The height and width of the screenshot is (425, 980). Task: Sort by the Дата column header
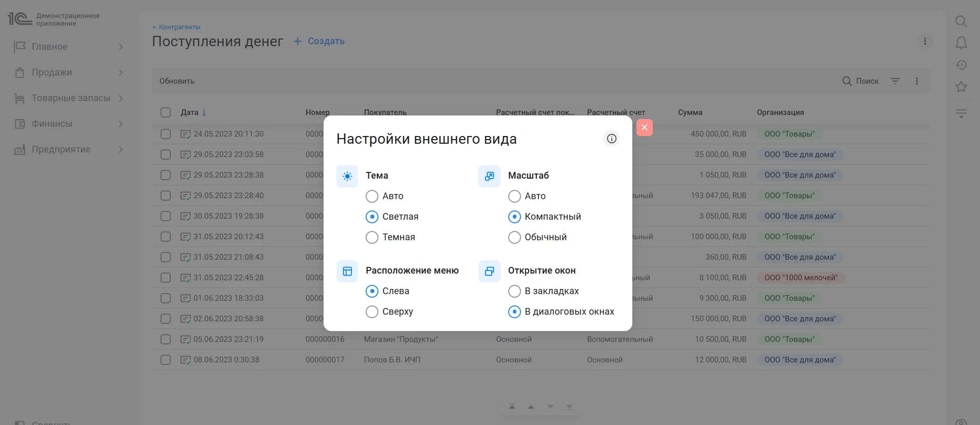pyautogui.click(x=189, y=112)
